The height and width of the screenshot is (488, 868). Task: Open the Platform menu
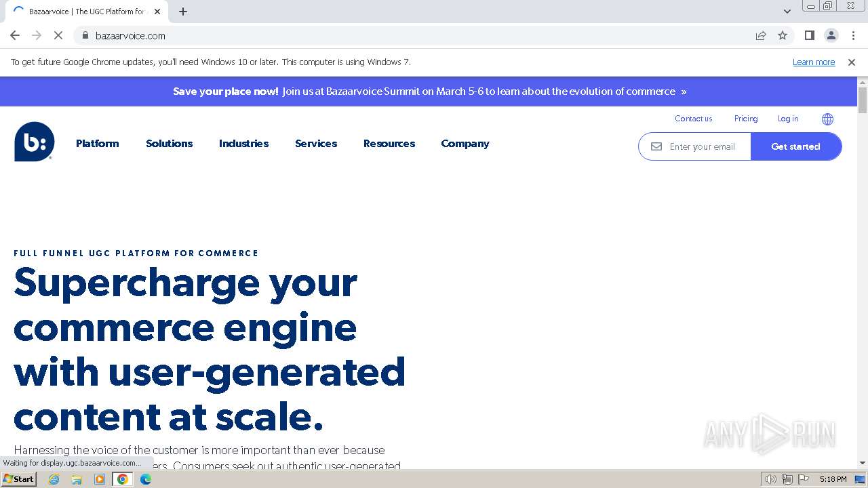click(x=98, y=144)
